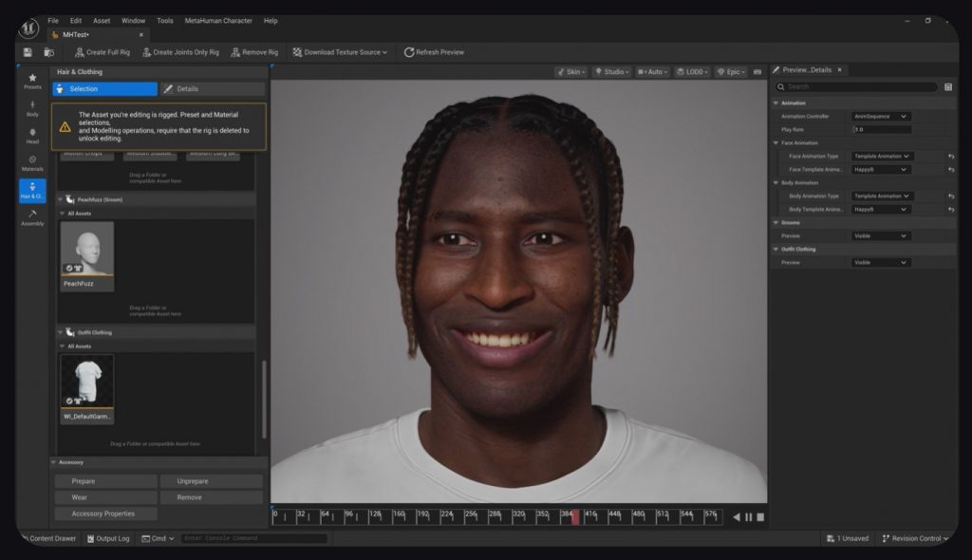The height and width of the screenshot is (560, 972).
Task: Click the save icon in toolbar
Action: click(28, 52)
